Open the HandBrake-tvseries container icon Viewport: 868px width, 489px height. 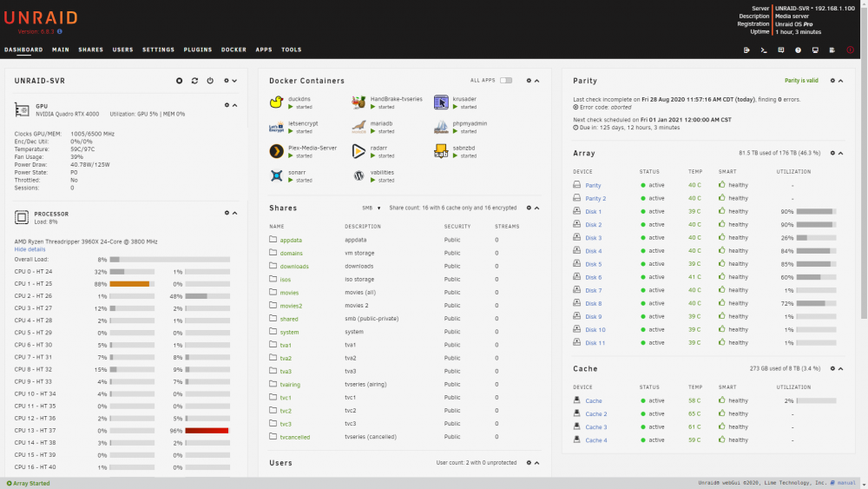coord(358,102)
